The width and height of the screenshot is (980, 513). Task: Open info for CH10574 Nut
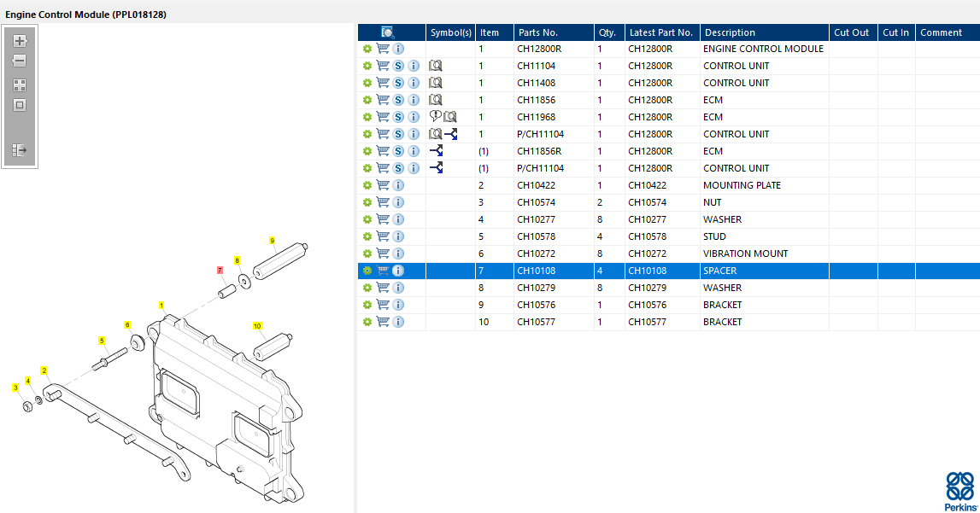coord(398,202)
